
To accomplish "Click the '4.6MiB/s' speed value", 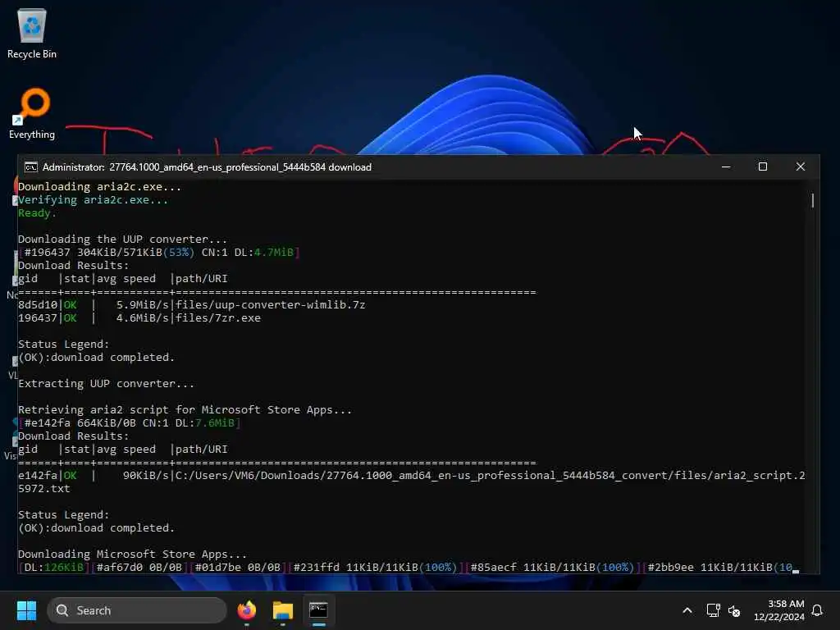I will (x=142, y=317).
